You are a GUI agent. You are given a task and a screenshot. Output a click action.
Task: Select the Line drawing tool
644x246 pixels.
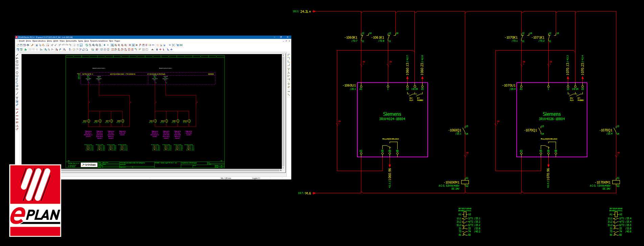(17, 55)
